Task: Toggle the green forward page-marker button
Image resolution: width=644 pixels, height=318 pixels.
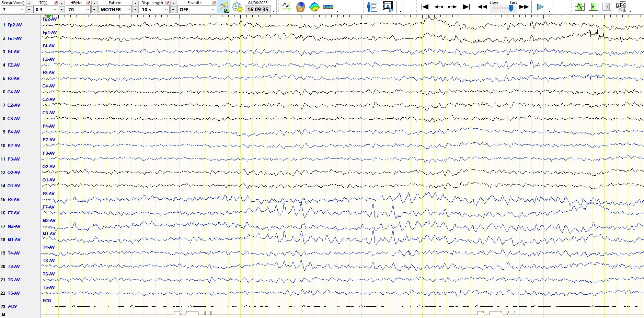Action: 593,7
